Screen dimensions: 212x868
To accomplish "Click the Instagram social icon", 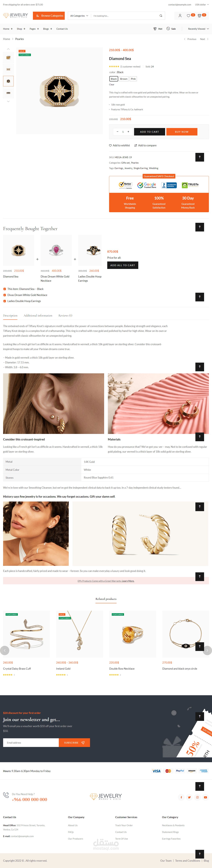I will coord(197,797).
